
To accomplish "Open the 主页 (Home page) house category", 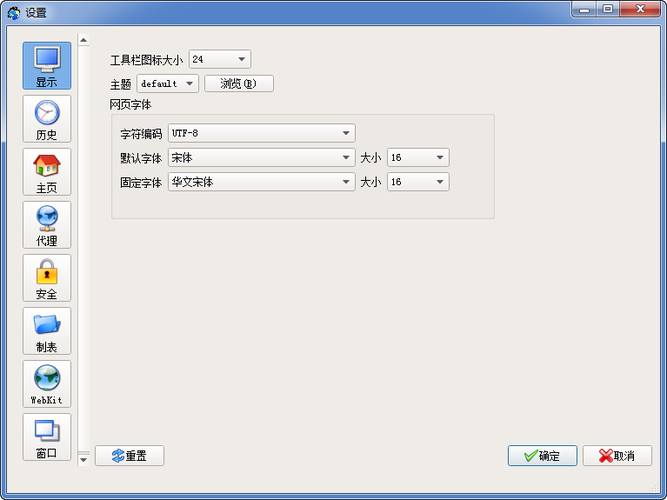I will [x=47, y=172].
